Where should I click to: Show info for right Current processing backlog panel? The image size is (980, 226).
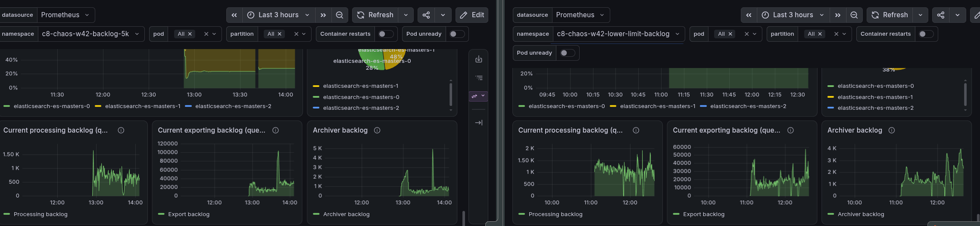[636, 130]
